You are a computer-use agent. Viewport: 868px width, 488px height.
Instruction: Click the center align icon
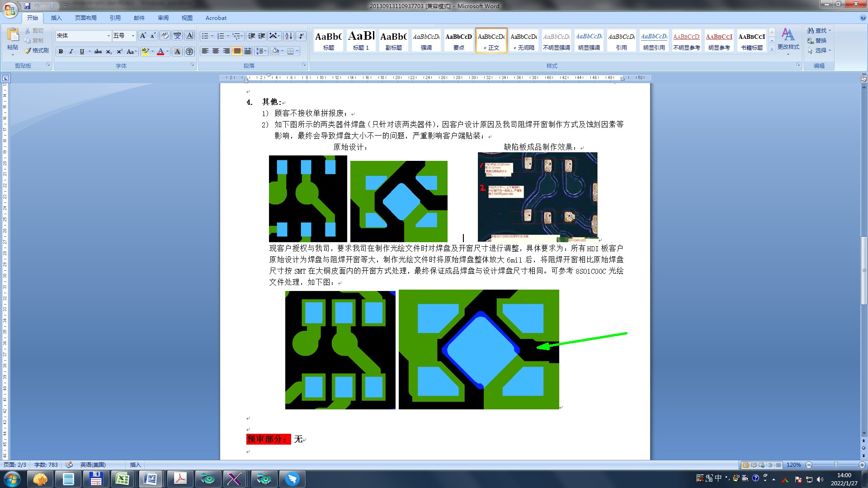[216, 51]
